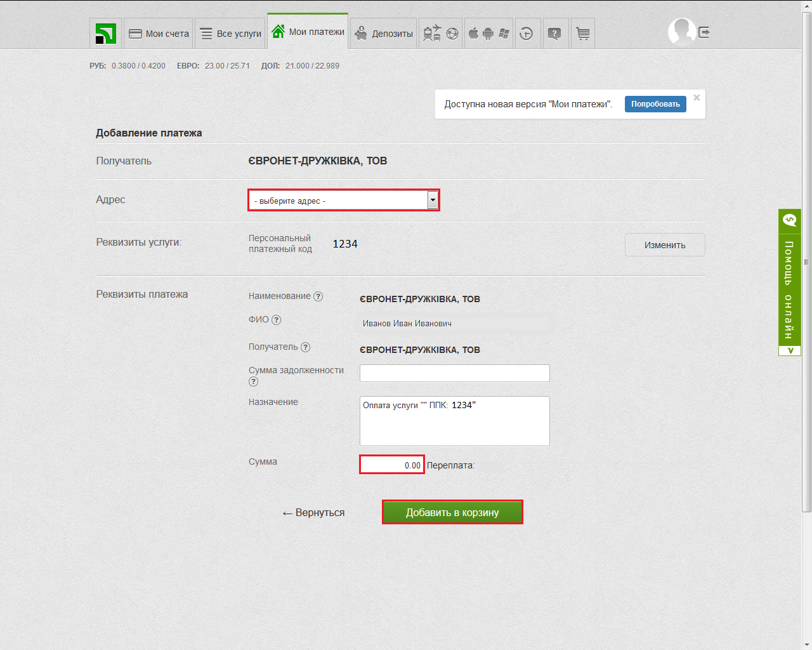Viewport: 812px width, 650px height.
Task: Select the Мои платежи tab
Action: (308, 31)
